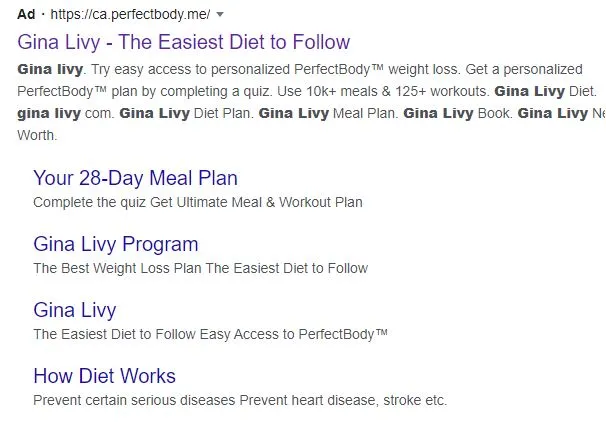This screenshot has height=437, width=606.
Task: Click 'Try easy access to personalized' ad text
Action: [x=191, y=70]
